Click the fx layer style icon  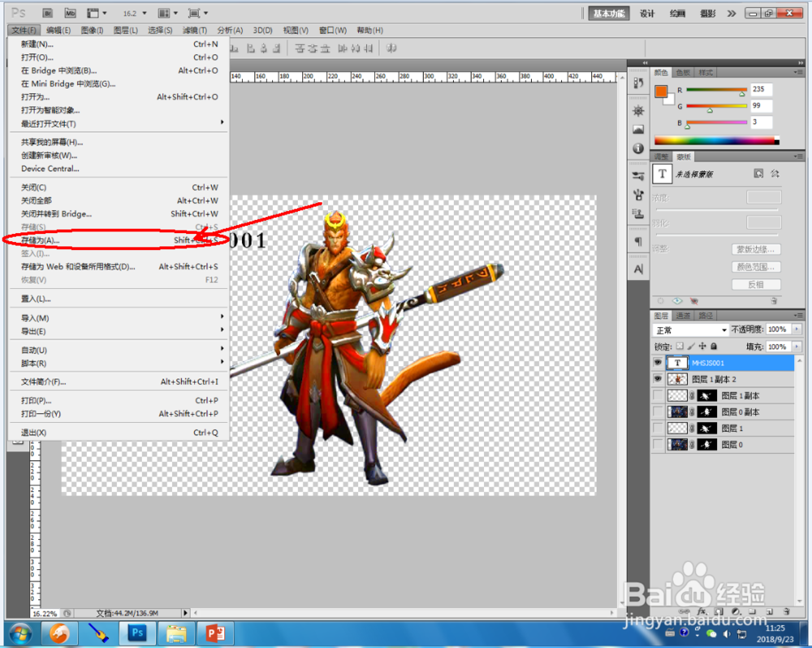click(x=702, y=611)
